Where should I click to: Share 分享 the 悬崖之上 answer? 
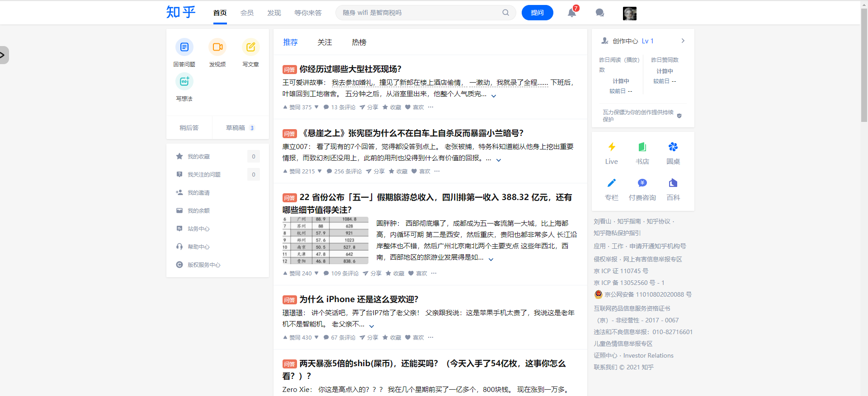(375, 172)
